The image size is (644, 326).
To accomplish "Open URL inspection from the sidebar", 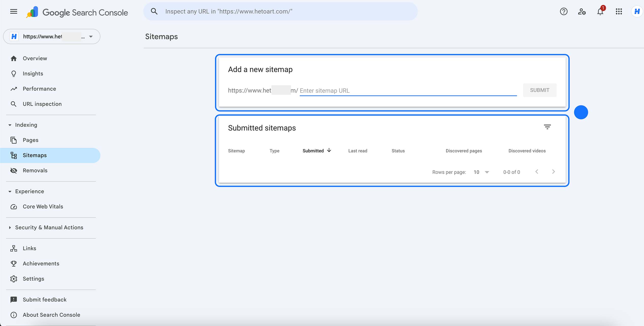I will tap(42, 104).
